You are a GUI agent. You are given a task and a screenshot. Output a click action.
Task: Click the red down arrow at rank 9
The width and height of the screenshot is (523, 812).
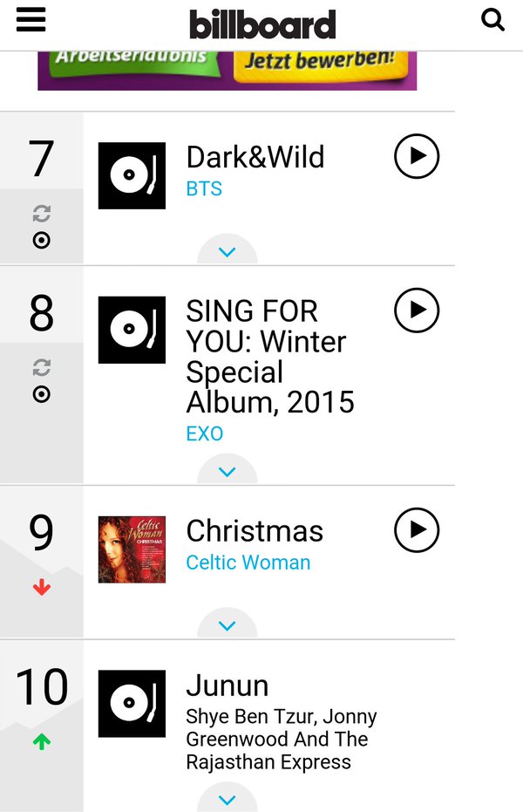(41, 588)
